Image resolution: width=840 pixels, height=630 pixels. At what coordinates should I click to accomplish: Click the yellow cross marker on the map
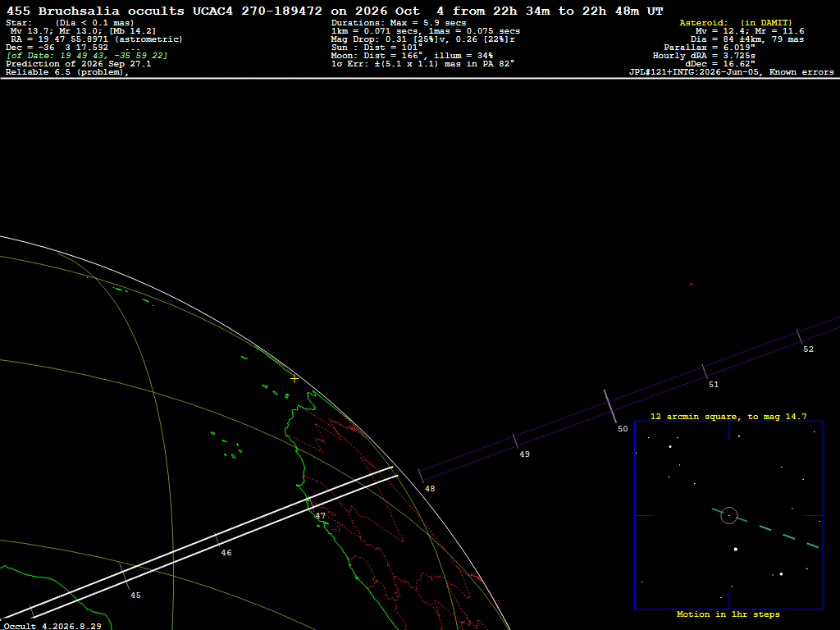tap(294, 378)
